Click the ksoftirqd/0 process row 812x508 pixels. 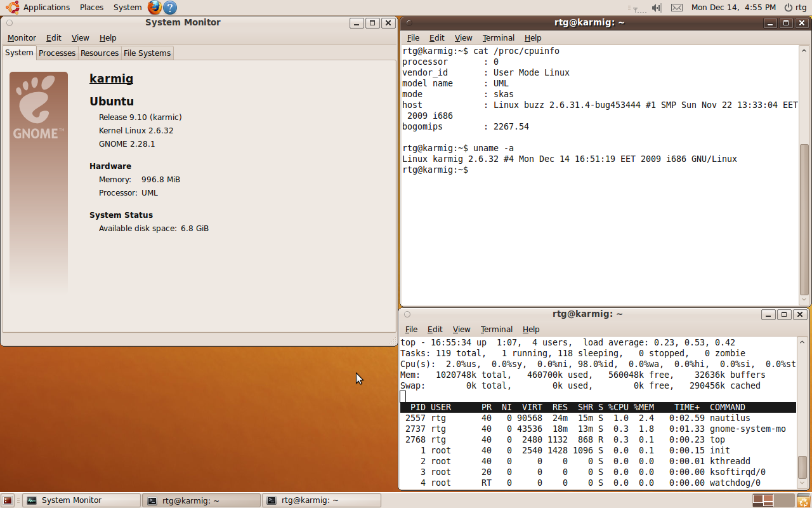pos(598,472)
